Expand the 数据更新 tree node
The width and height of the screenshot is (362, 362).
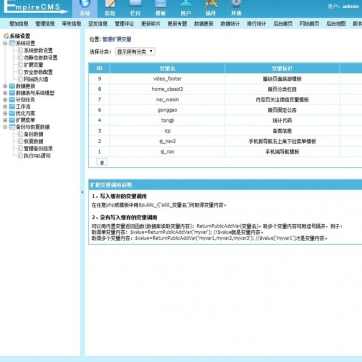5,86
